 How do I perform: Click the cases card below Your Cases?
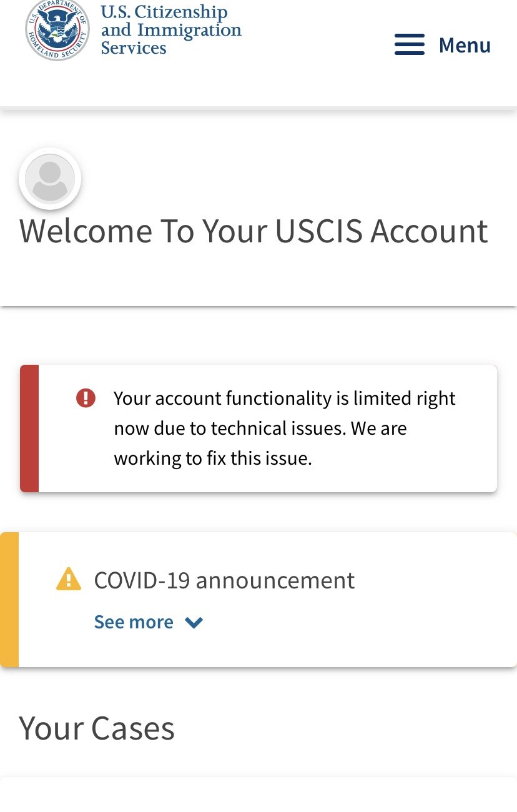click(258, 795)
